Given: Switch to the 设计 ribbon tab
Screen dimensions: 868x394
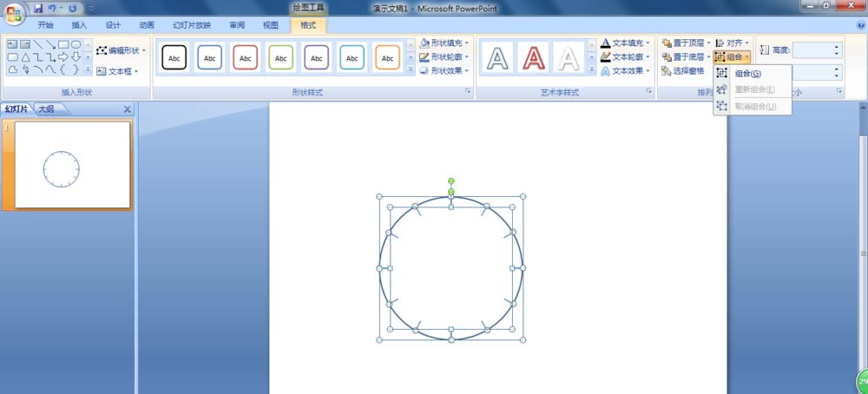Looking at the screenshot, I should 113,25.
